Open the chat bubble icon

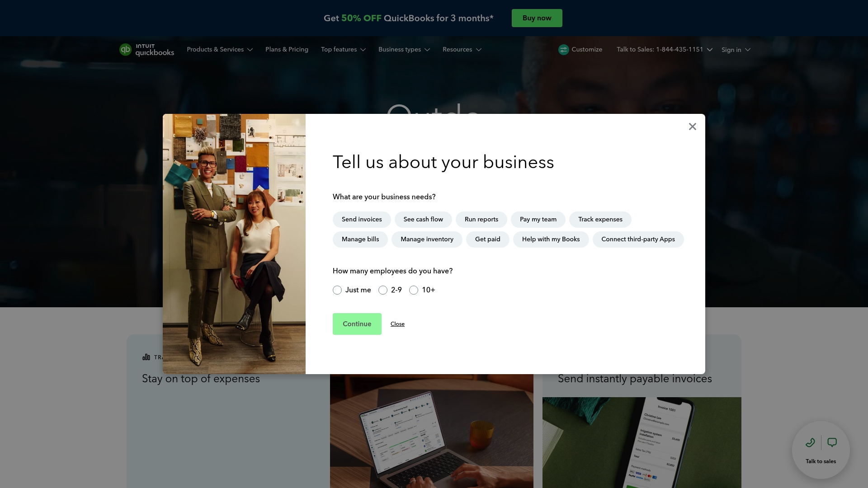832,442
